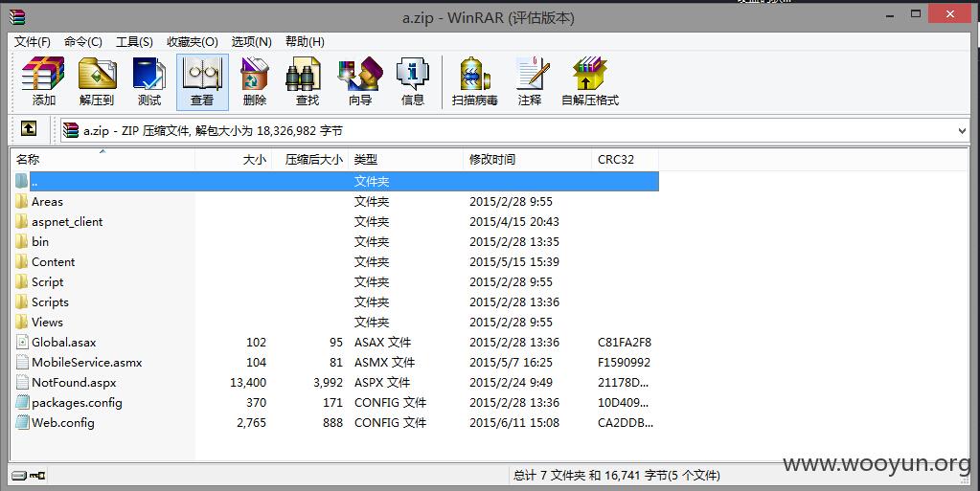Click the modified date 2015/6/11 15:08
Image resolution: width=980 pixels, height=491 pixels.
pos(514,423)
